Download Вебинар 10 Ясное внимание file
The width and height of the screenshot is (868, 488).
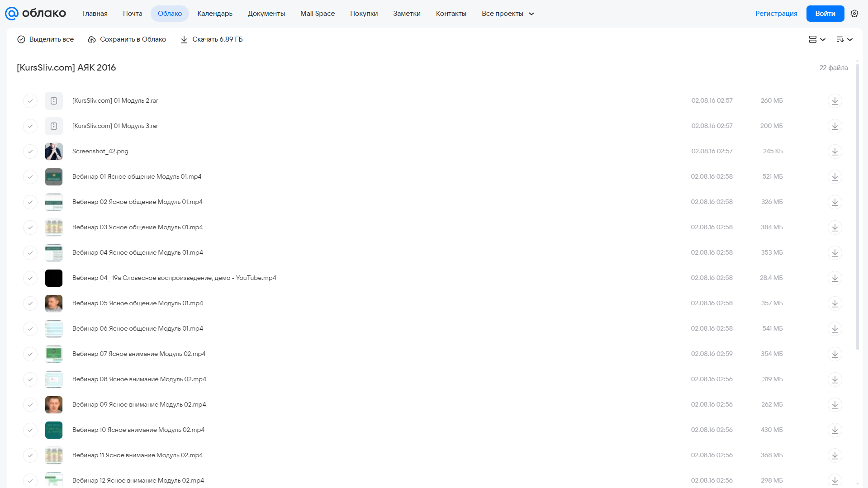tap(835, 430)
